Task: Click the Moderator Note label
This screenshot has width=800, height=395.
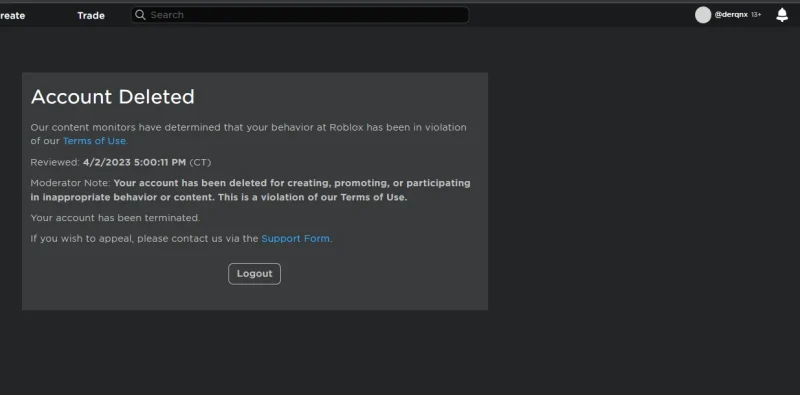Action: [x=70, y=183]
